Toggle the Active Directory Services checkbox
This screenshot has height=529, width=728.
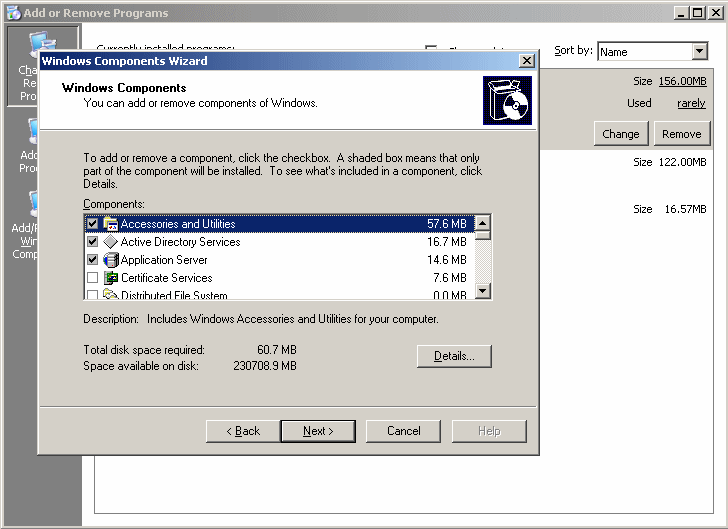[x=93, y=242]
